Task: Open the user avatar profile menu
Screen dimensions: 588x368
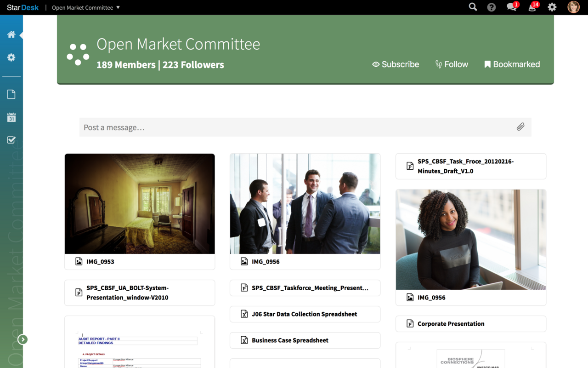Action: (x=573, y=7)
